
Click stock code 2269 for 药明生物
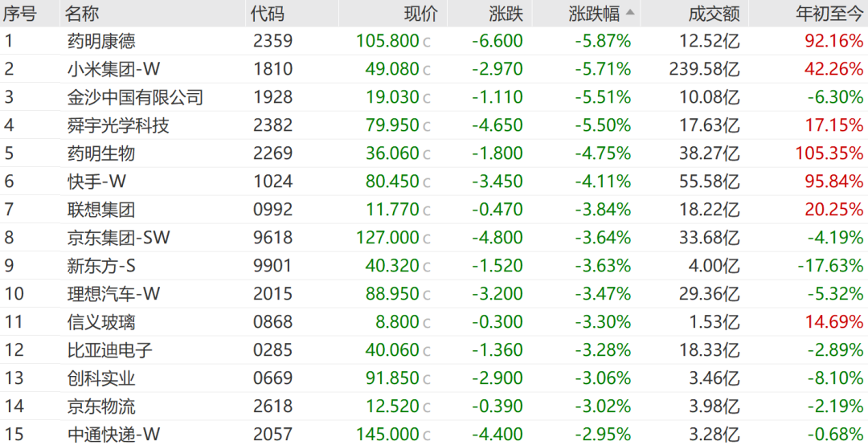pos(272,153)
